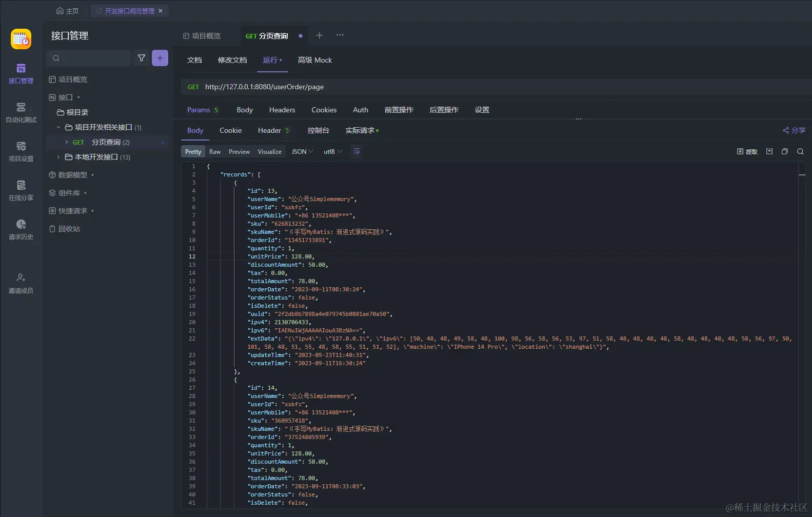Click the 提取 extract button
812x517 pixels.
747,151
